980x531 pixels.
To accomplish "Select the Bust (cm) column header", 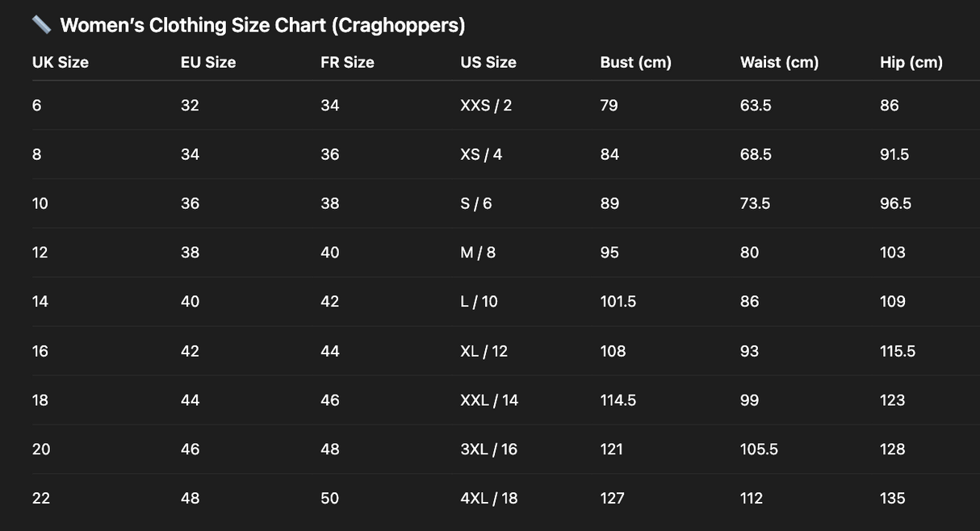I will (636, 62).
